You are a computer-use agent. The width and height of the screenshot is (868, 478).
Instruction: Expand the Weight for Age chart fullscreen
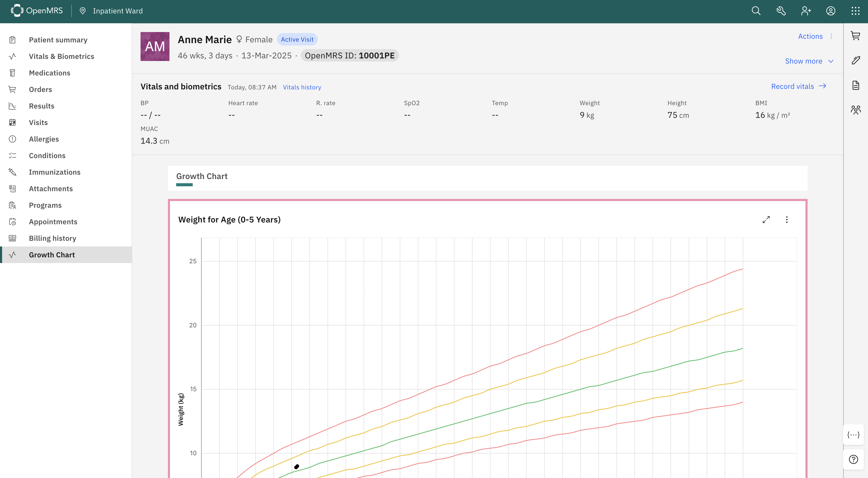click(766, 220)
